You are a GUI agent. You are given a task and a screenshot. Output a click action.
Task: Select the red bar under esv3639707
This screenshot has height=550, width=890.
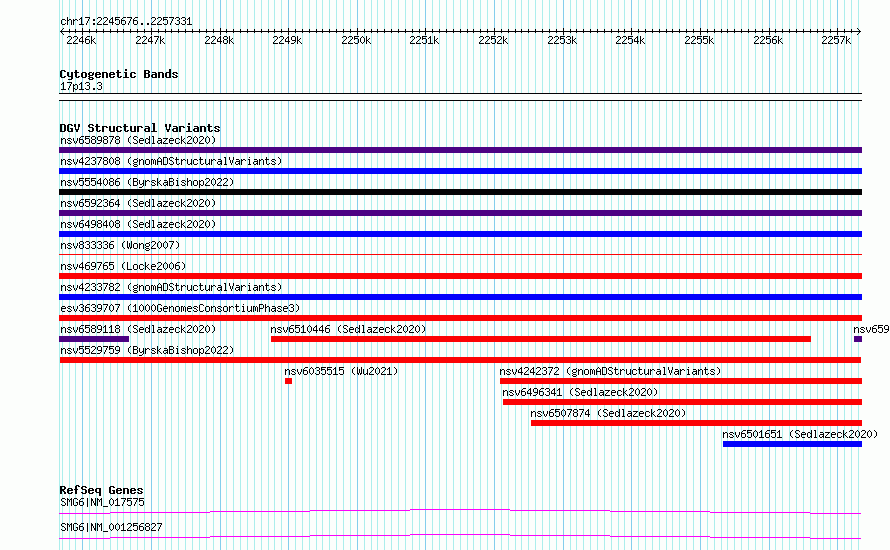click(460, 318)
